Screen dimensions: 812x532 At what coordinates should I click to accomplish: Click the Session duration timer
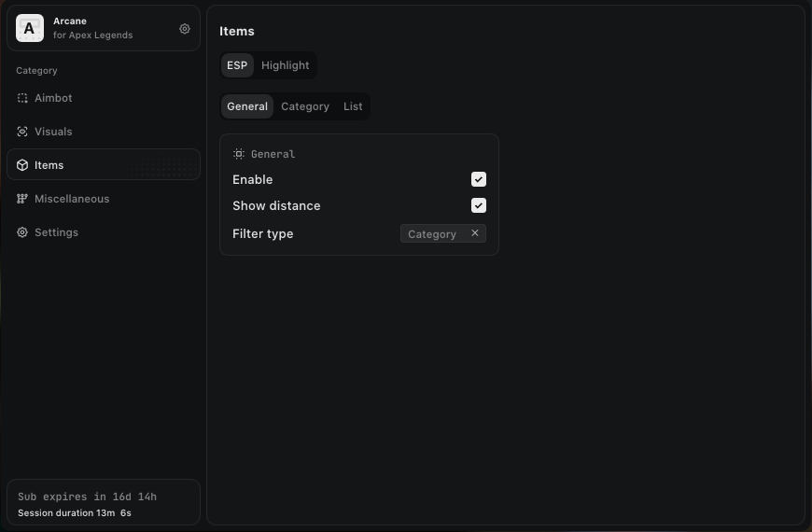click(75, 513)
